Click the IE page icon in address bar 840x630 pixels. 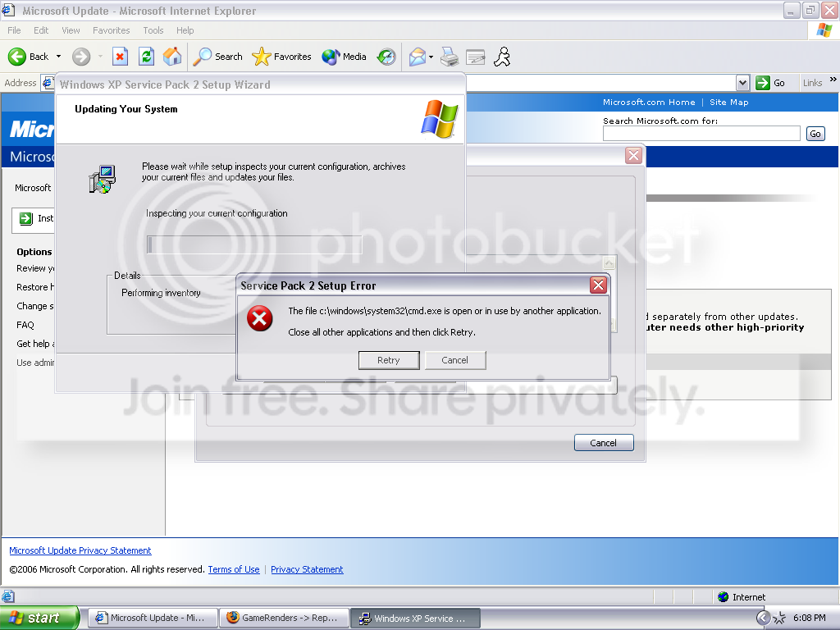[x=48, y=83]
